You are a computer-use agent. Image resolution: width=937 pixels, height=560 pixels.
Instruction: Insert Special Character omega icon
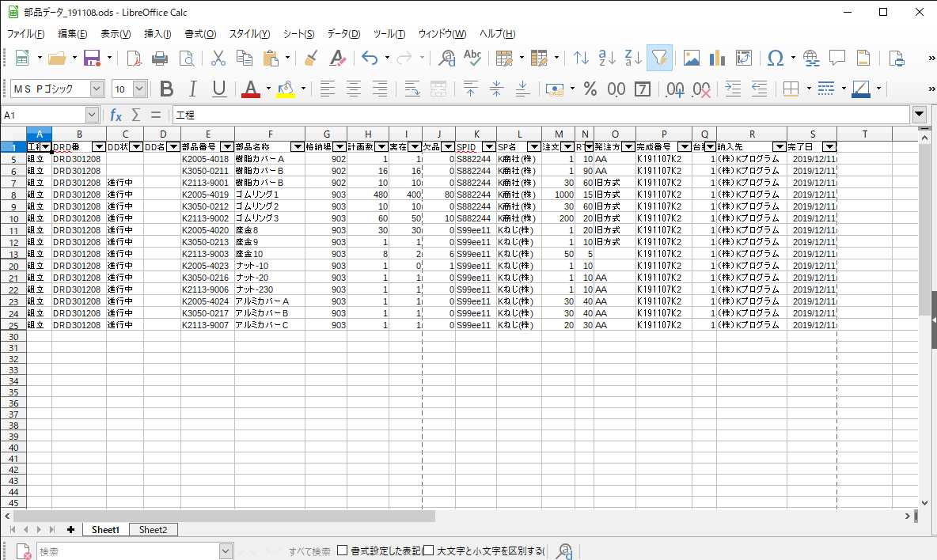pos(775,58)
